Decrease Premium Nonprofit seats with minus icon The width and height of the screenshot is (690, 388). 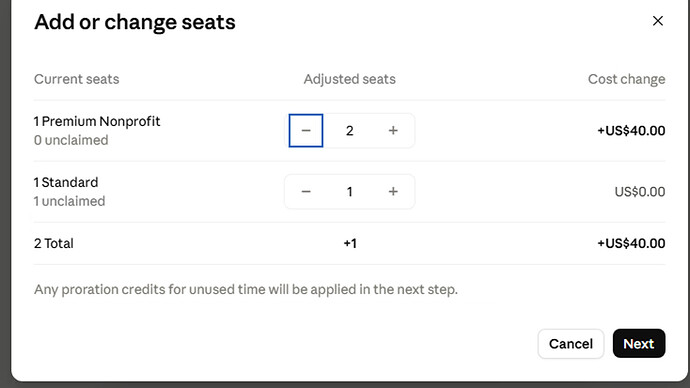click(x=306, y=131)
